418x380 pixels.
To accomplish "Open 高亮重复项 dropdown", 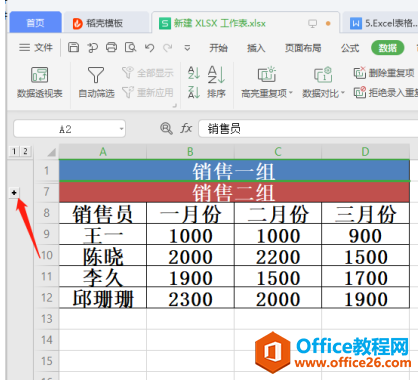I will pyautogui.click(x=267, y=82).
